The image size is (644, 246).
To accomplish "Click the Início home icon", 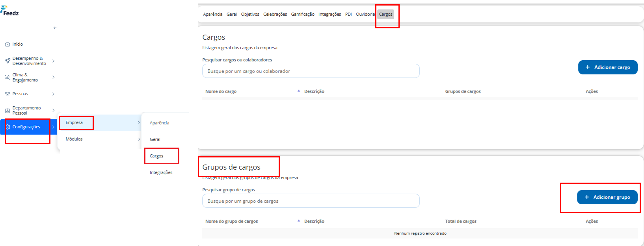I will [x=7, y=44].
